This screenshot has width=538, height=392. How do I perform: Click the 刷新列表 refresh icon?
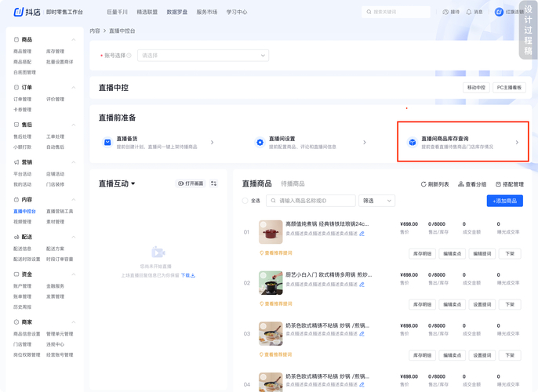point(423,184)
